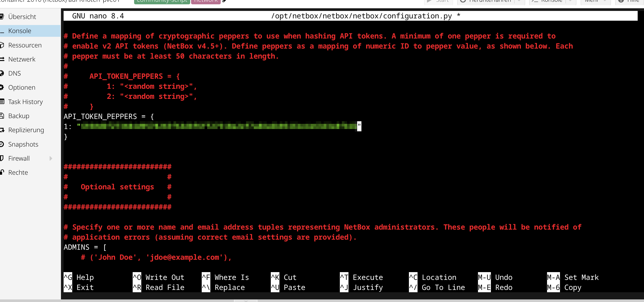This screenshot has width=644, height=302.
Task: Click the '^X Exit' shortcut in nano footer
Action: (79, 287)
